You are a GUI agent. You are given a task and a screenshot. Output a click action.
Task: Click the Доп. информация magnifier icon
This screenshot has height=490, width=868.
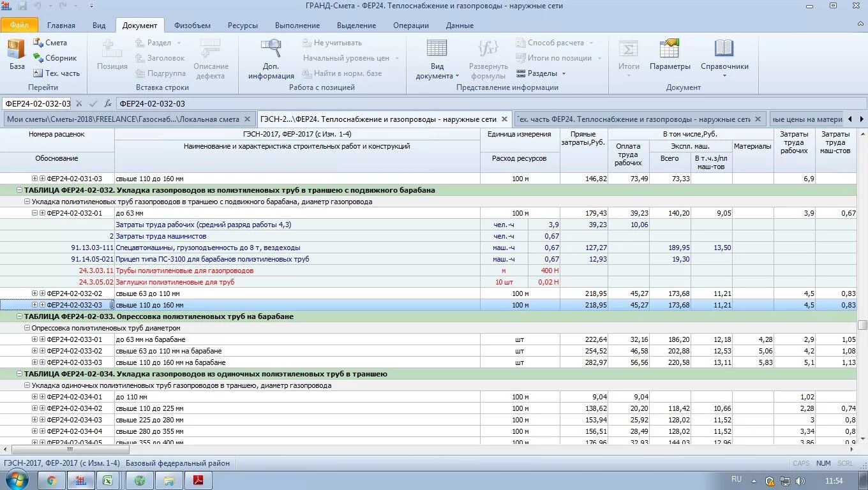(x=271, y=48)
